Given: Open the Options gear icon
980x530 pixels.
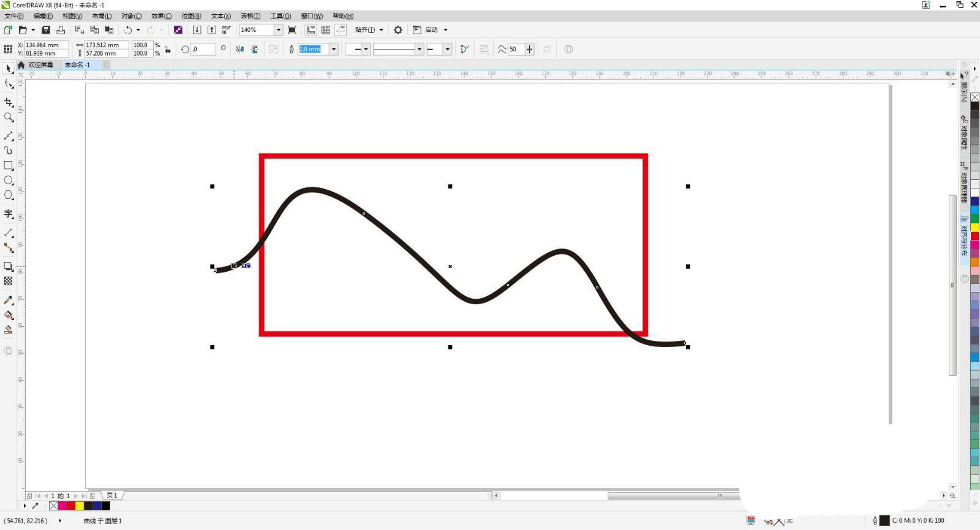Looking at the screenshot, I should [x=398, y=30].
